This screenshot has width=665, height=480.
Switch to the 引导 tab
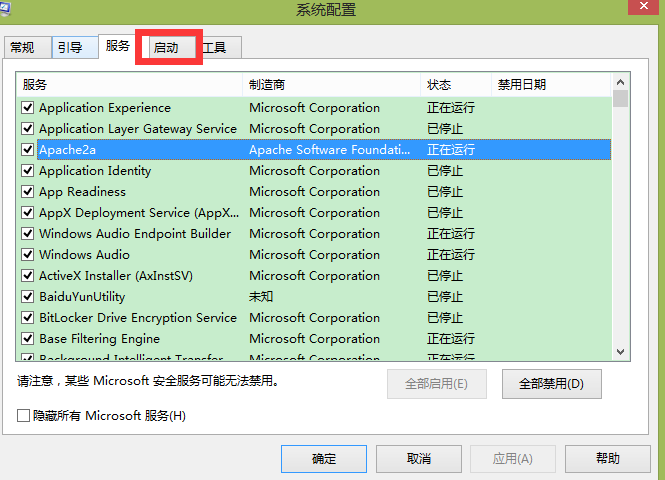[70, 48]
